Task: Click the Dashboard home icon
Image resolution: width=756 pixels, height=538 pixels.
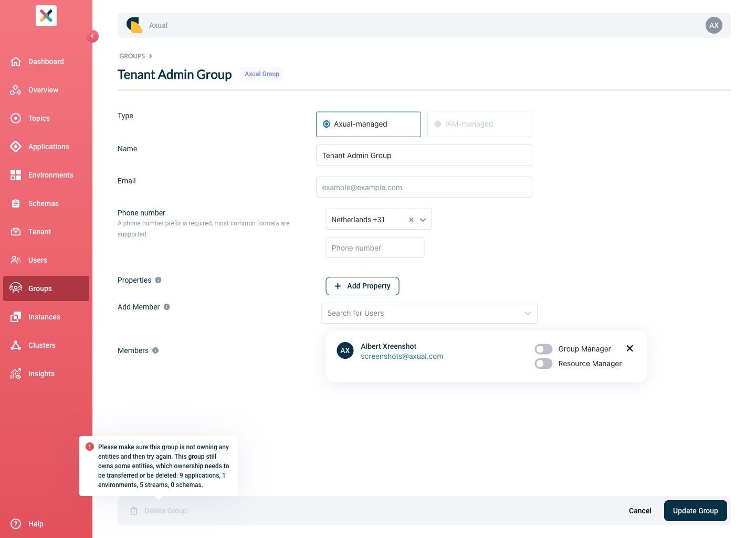Action: coord(16,61)
